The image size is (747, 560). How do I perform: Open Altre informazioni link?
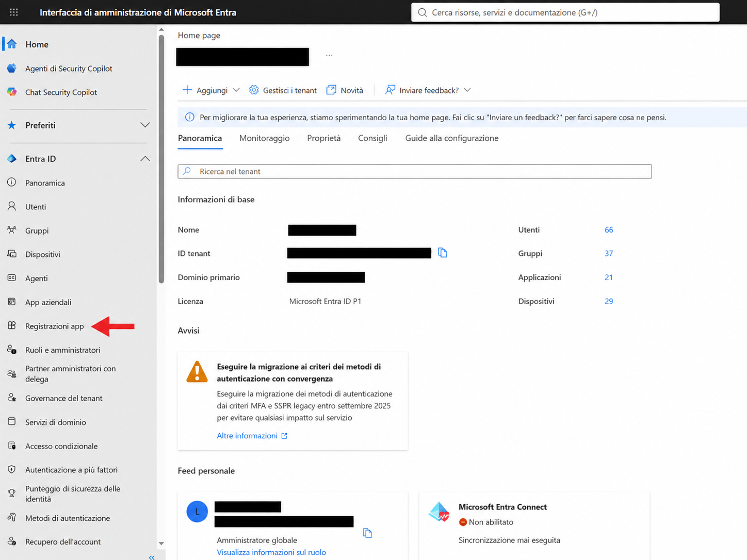coord(252,436)
